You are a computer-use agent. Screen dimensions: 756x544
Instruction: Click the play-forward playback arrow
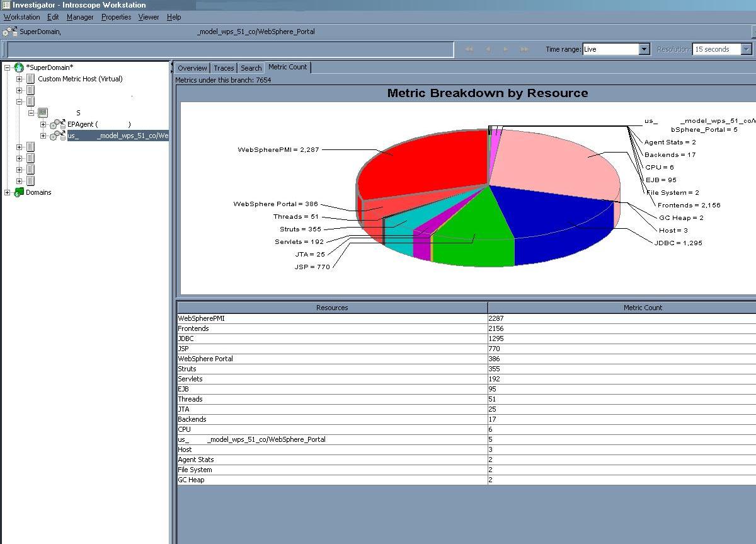click(505, 49)
